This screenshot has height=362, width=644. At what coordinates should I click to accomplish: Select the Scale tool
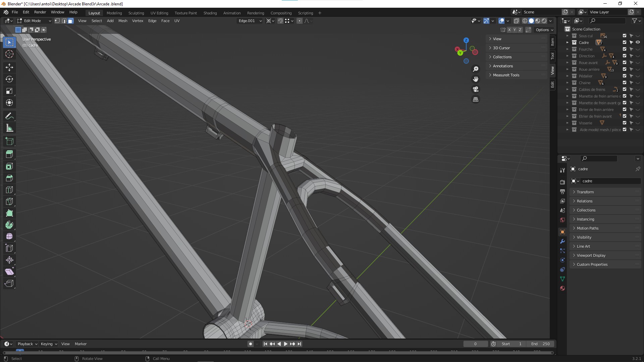pos(9,91)
